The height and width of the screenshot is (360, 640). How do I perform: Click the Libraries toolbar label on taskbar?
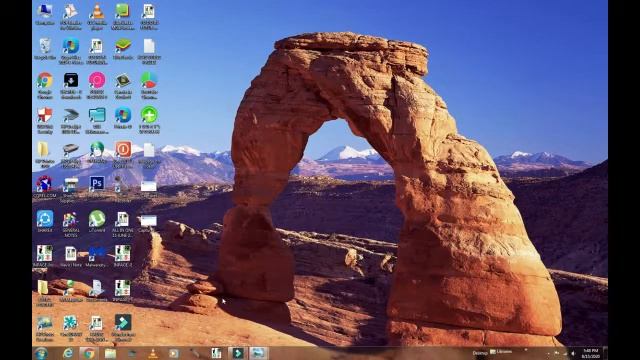click(501, 351)
